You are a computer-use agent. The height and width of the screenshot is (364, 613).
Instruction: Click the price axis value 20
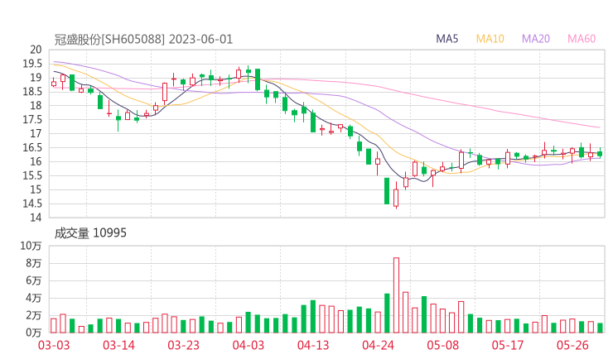[36, 50]
